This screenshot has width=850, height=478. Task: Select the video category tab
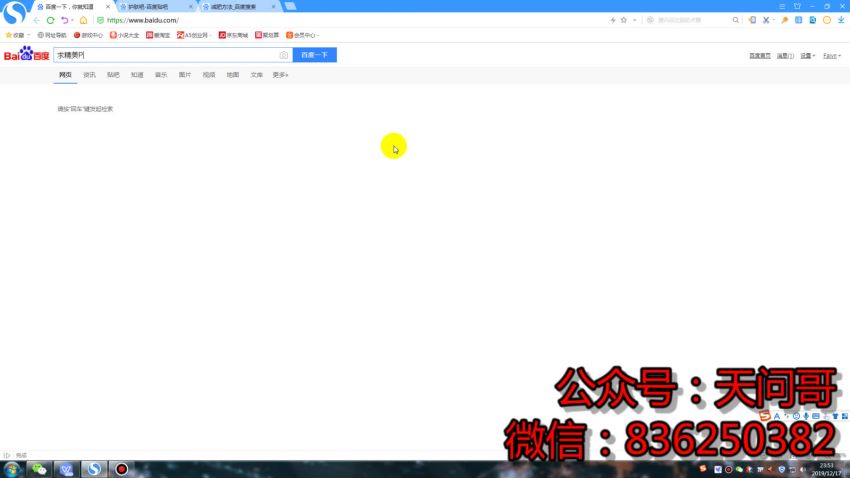point(209,75)
